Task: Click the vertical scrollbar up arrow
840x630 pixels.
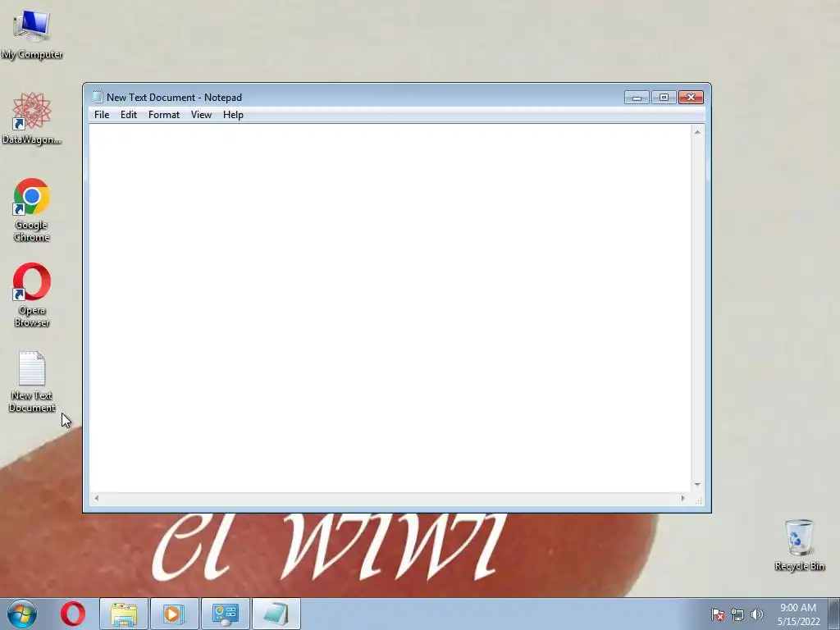Action: [x=697, y=132]
